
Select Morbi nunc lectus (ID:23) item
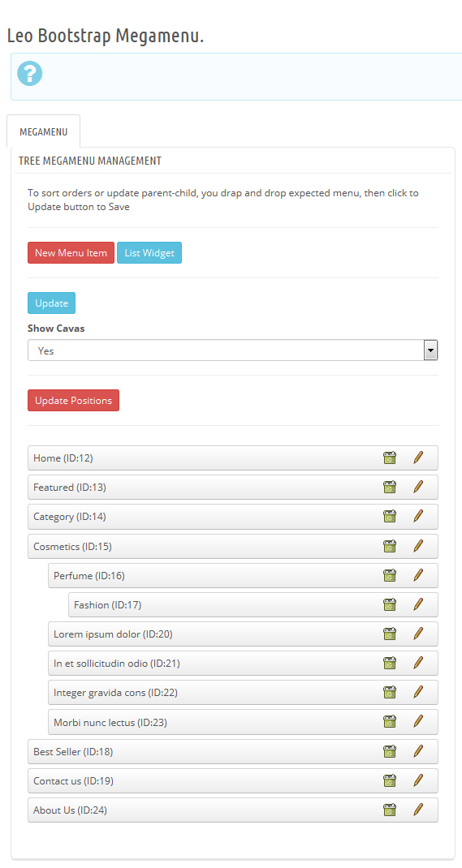[x=243, y=722]
